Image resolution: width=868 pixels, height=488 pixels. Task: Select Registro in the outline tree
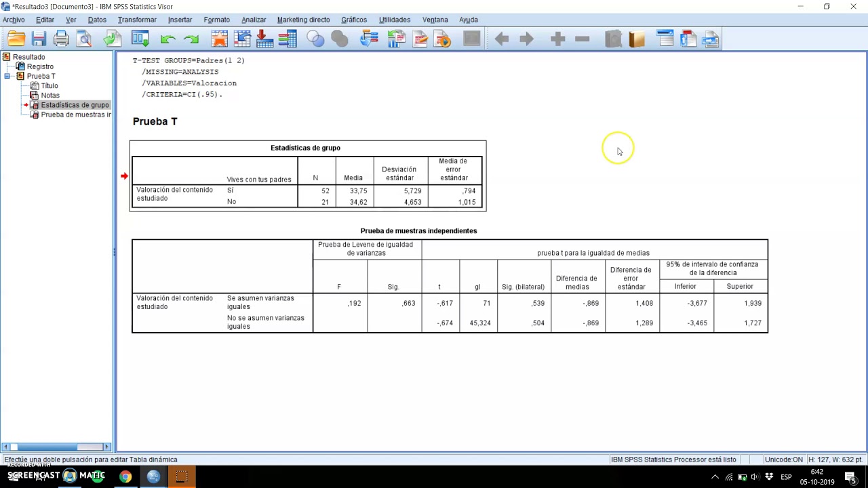point(40,66)
